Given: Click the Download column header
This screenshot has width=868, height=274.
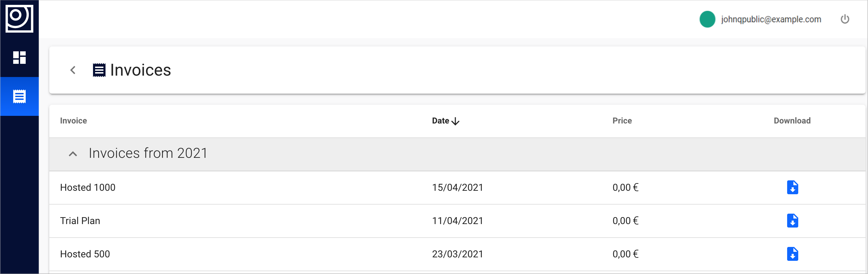Looking at the screenshot, I should [792, 121].
